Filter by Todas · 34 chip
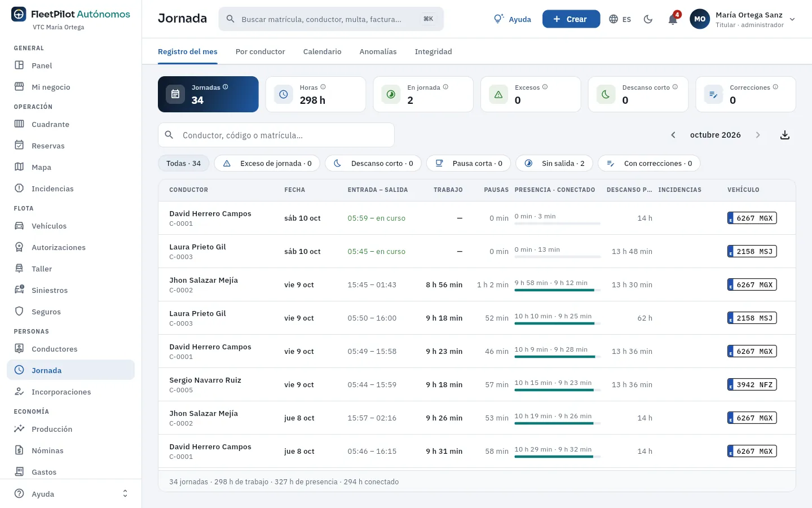Screen dimensions: 812x508 point(183,163)
